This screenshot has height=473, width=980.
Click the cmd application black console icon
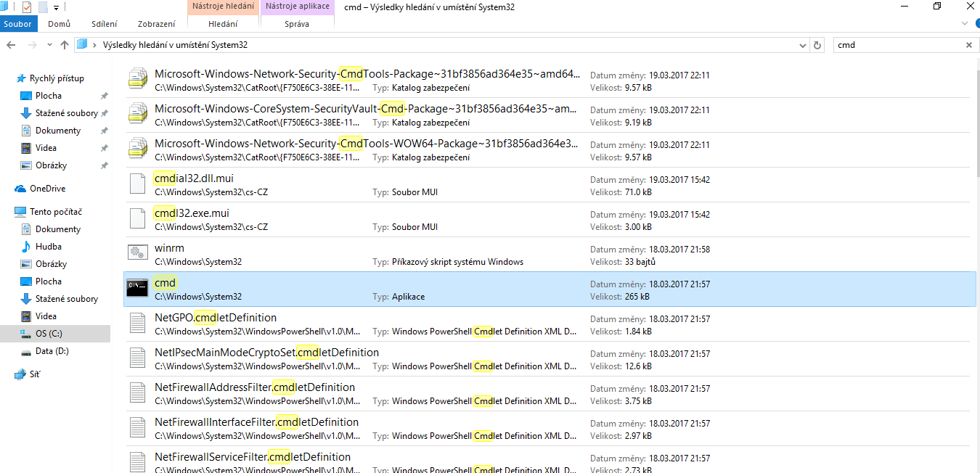pos(138,289)
